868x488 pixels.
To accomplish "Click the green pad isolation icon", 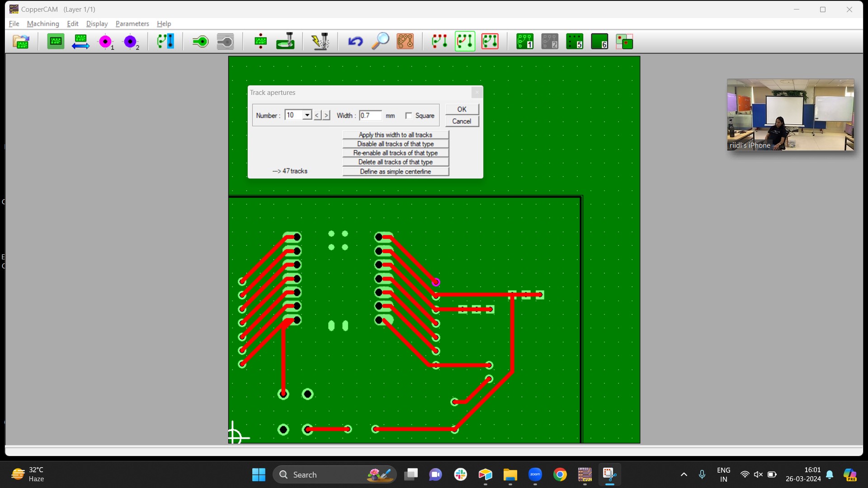I will (200, 42).
